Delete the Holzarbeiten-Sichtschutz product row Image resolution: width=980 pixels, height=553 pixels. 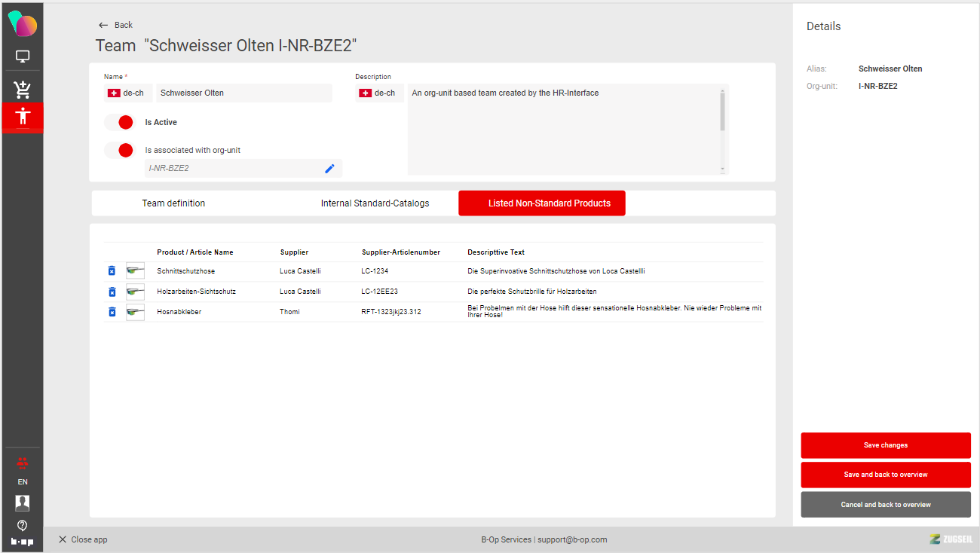pyautogui.click(x=112, y=292)
